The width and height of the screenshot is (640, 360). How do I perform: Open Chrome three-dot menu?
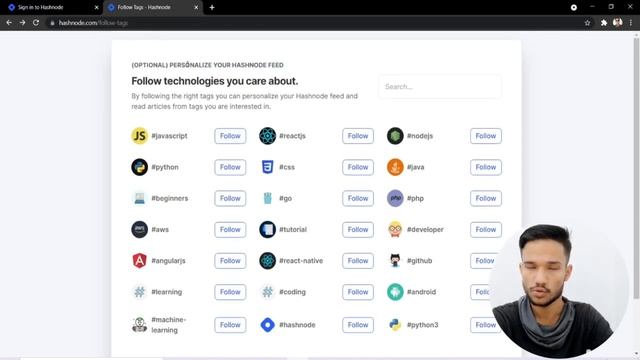(631, 23)
